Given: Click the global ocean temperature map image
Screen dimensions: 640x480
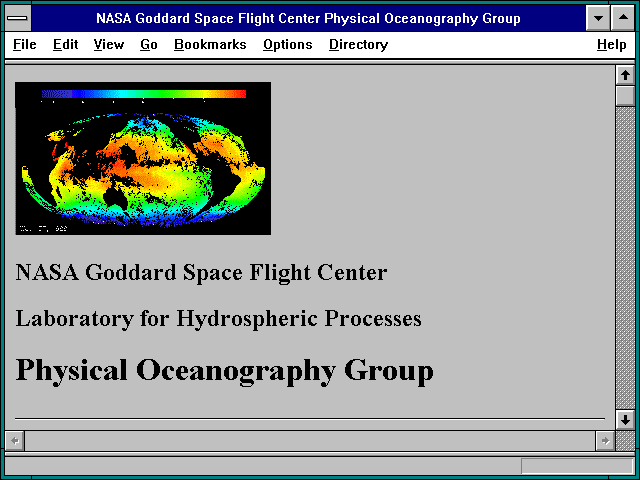Looking at the screenshot, I should [x=143, y=158].
